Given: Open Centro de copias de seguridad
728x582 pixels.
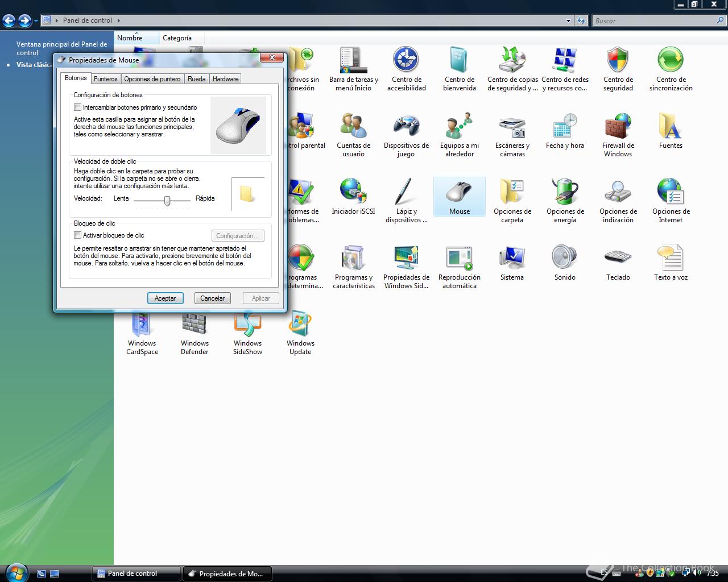Looking at the screenshot, I should click(512, 69).
